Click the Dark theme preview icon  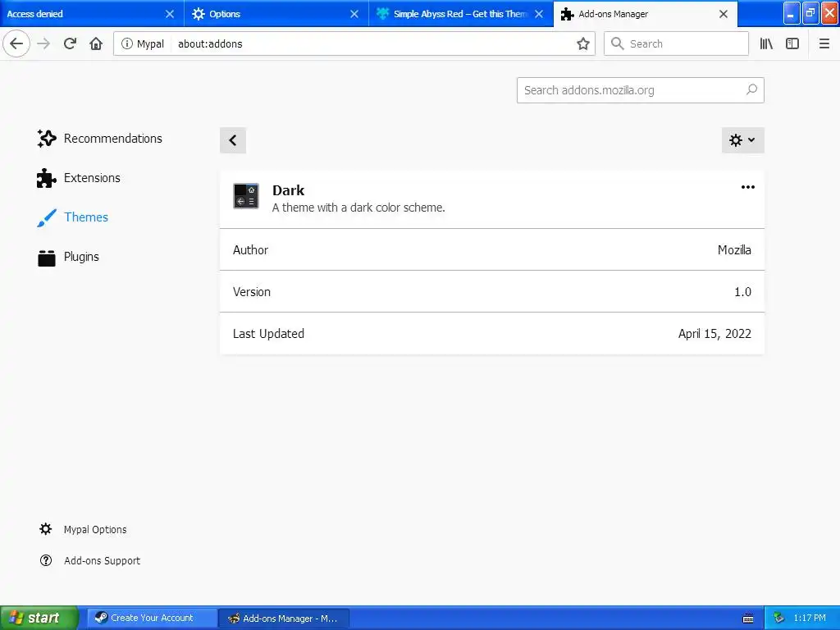point(246,196)
